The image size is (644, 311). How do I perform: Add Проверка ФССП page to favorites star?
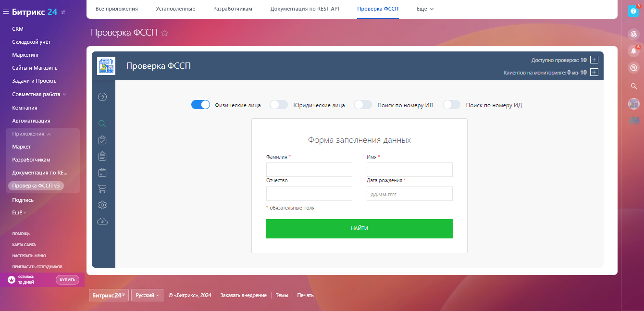point(165,33)
